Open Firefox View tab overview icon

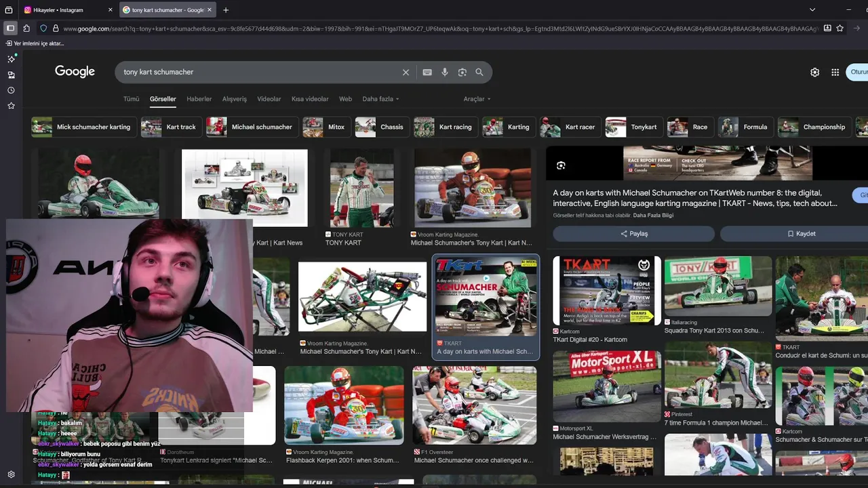[x=9, y=10]
